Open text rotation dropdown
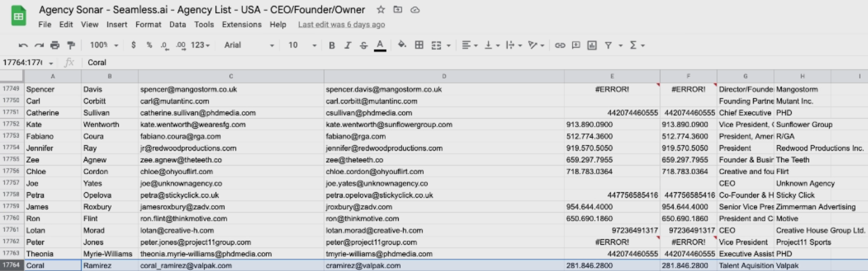 [x=536, y=45]
